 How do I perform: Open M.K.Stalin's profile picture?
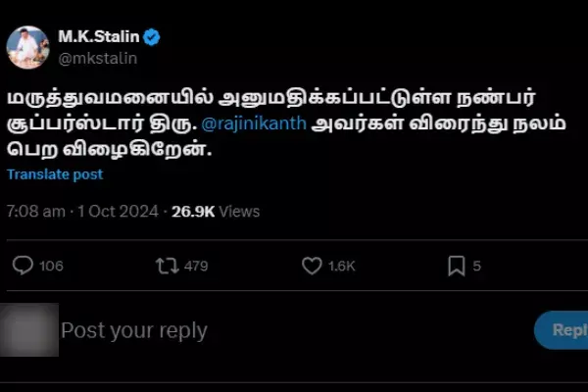click(28, 46)
